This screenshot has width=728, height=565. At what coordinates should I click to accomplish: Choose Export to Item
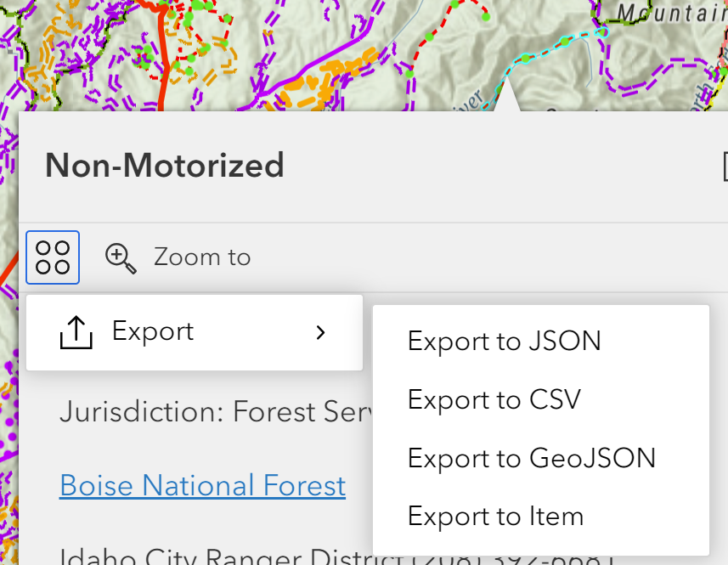pyautogui.click(x=495, y=517)
